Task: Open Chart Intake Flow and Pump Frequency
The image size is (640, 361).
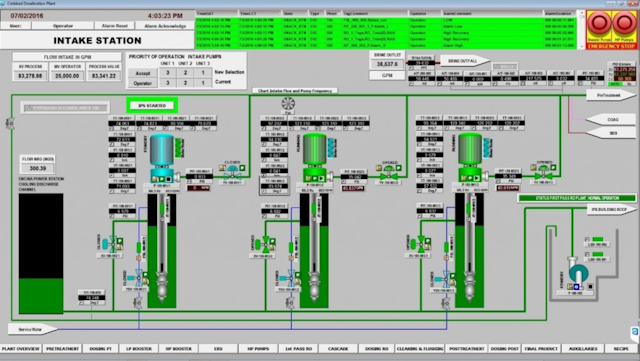Action: coord(295,91)
